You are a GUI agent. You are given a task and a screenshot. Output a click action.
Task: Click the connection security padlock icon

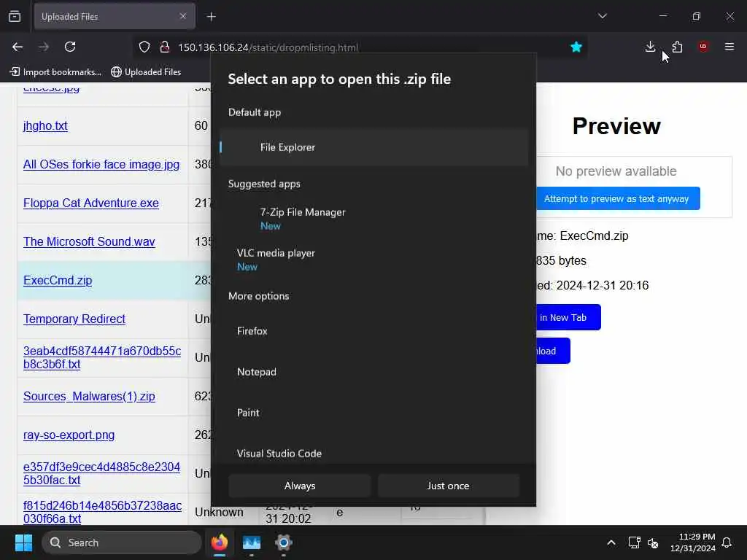[x=165, y=47]
